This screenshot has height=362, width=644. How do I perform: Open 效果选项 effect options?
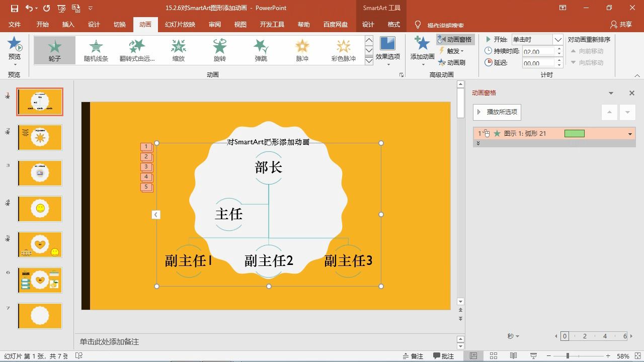(x=387, y=51)
